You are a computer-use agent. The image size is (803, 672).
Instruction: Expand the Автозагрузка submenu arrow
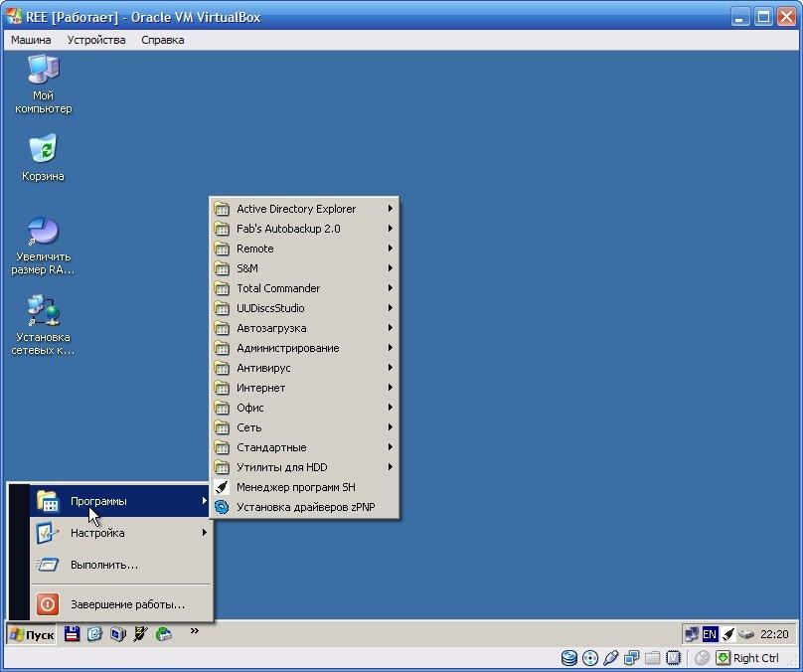point(390,328)
